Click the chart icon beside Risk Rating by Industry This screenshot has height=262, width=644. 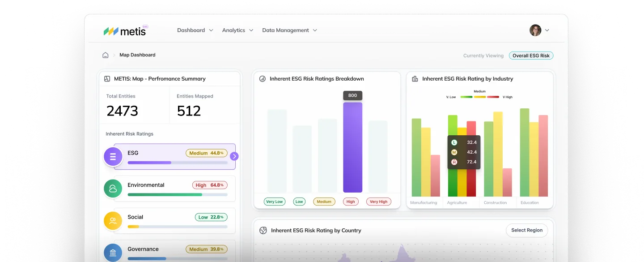coord(415,78)
